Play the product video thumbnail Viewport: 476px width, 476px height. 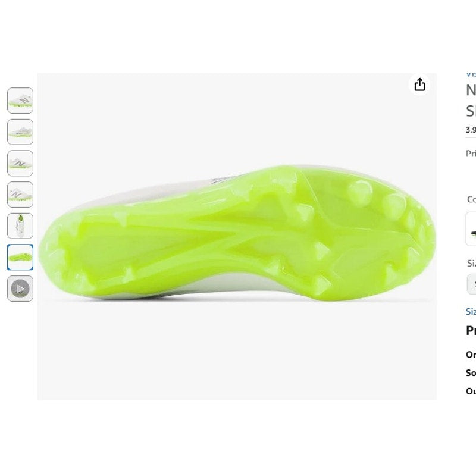point(20,289)
